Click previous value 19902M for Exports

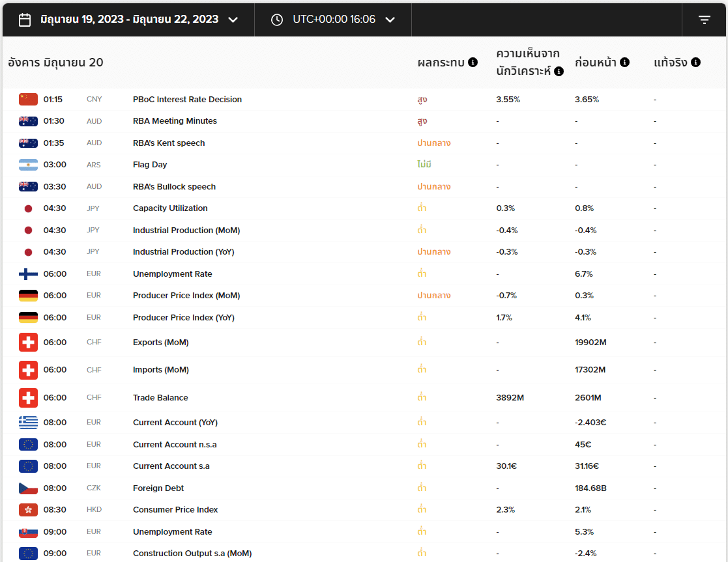point(590,343)
